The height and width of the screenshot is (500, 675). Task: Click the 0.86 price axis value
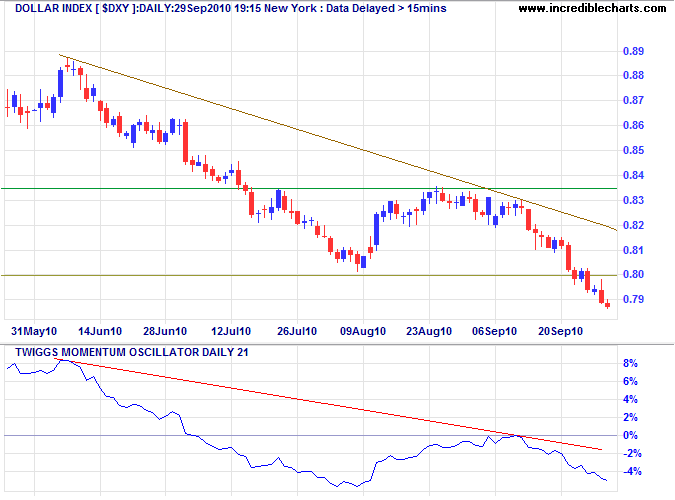click(633, 125)
